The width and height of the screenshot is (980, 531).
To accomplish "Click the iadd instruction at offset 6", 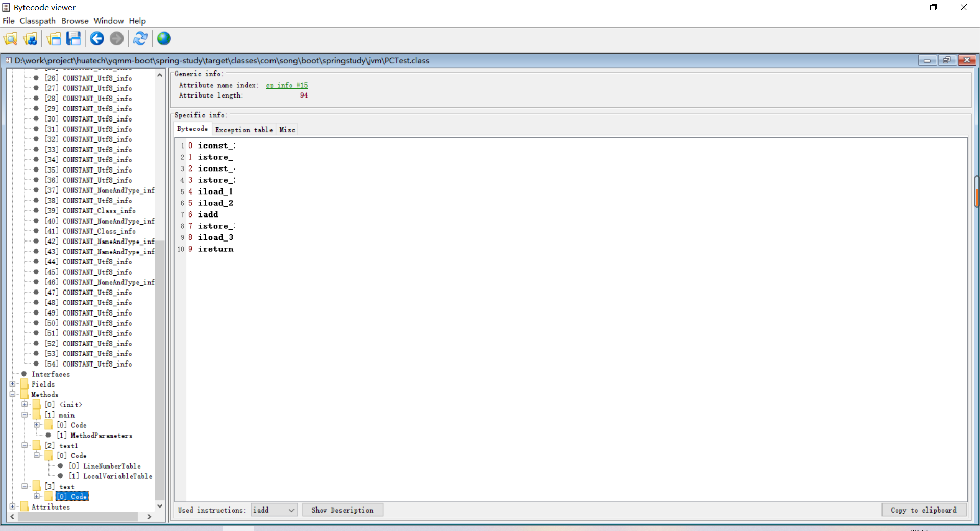I will (x=208, y=214).
